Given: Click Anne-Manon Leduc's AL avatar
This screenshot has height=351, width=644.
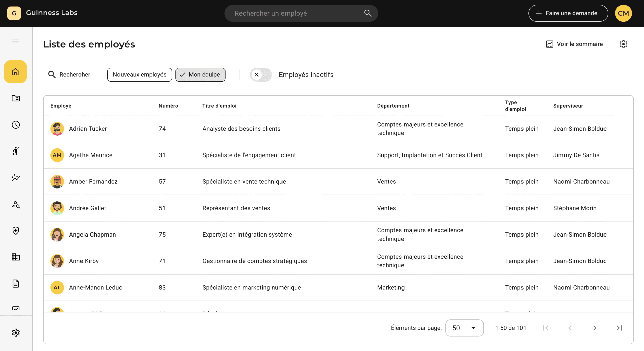Looking at the screenshot, I should pyautogui.click(x=57, y=288).
